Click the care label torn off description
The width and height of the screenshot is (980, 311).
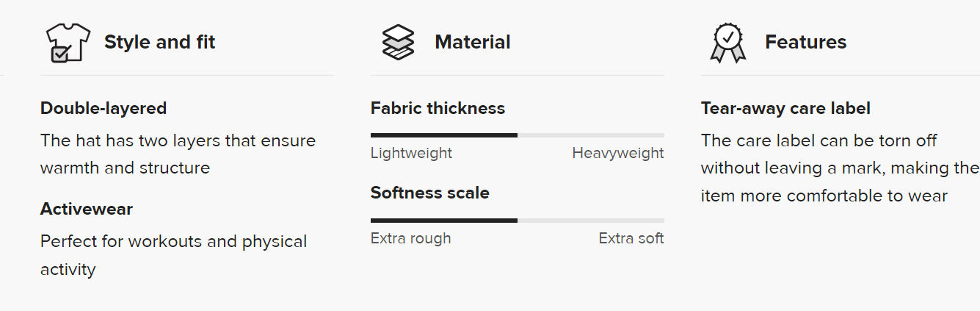[839, 168]
